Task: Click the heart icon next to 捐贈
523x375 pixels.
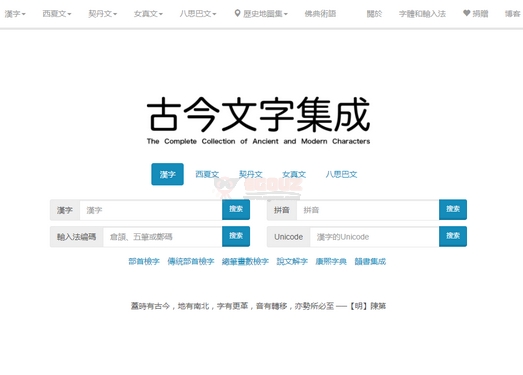Action: pos(467,13)
